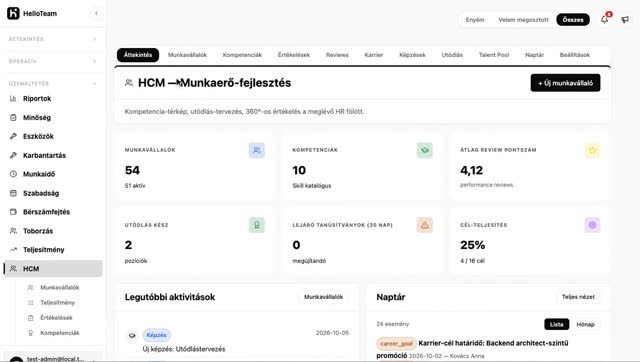
Task: Switch to the Munkavállalók tab
Action: click(187, 55)
